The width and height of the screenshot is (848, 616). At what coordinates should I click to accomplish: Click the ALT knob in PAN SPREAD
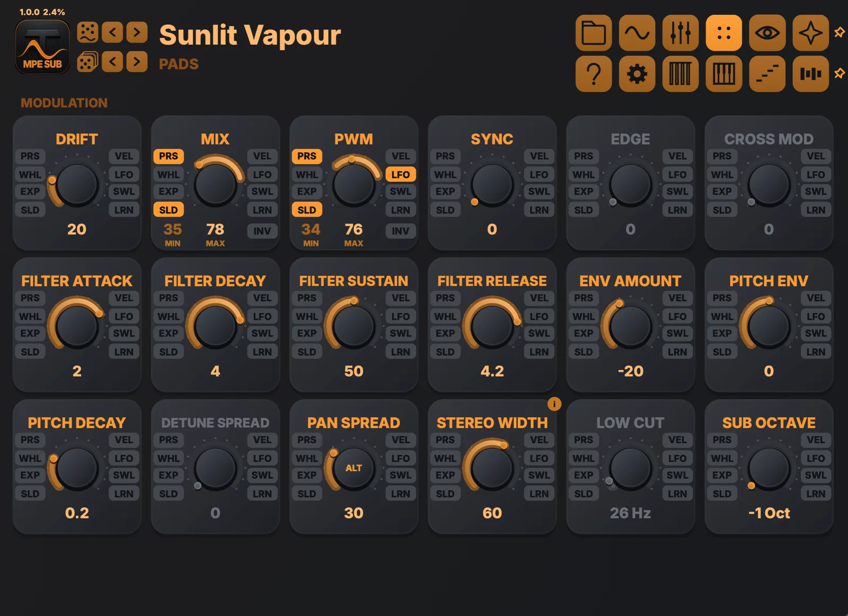[x=354, y=469]
